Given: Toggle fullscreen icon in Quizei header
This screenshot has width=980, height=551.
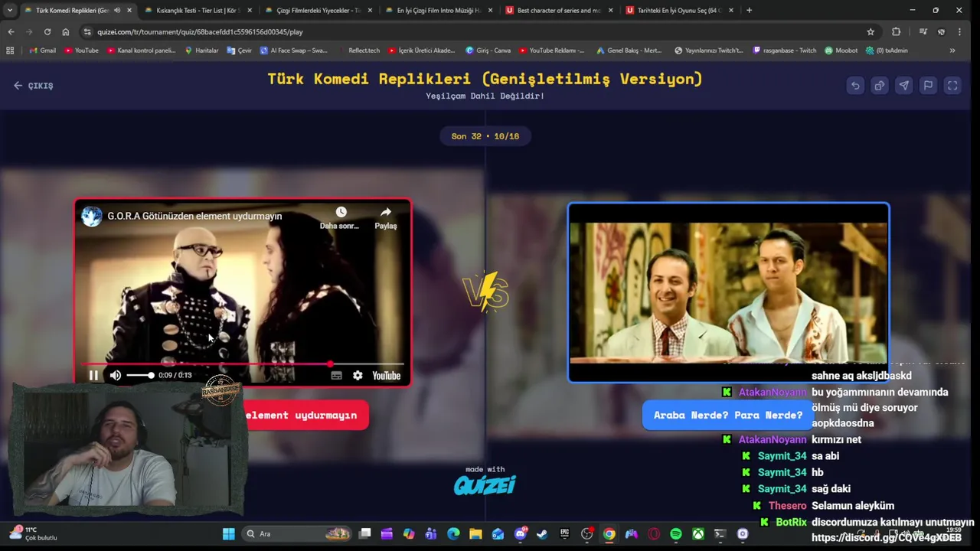Looking at the screenshot, I should [x=952, y=86].
